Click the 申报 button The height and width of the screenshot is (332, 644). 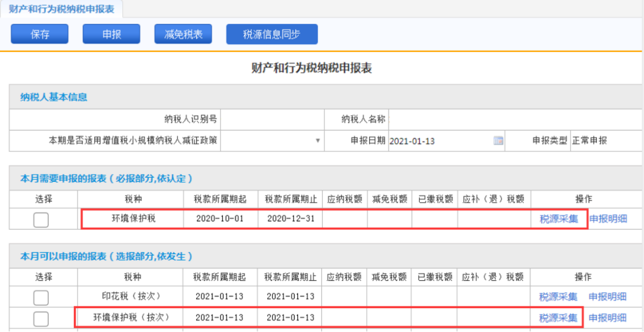point(112,34)
